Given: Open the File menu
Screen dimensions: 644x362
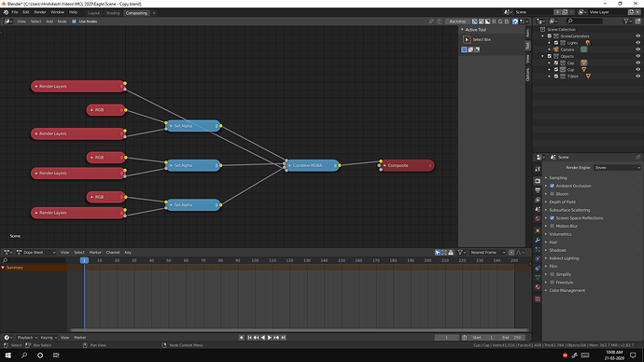Looking at the screenshot, I should click(15, 12).
